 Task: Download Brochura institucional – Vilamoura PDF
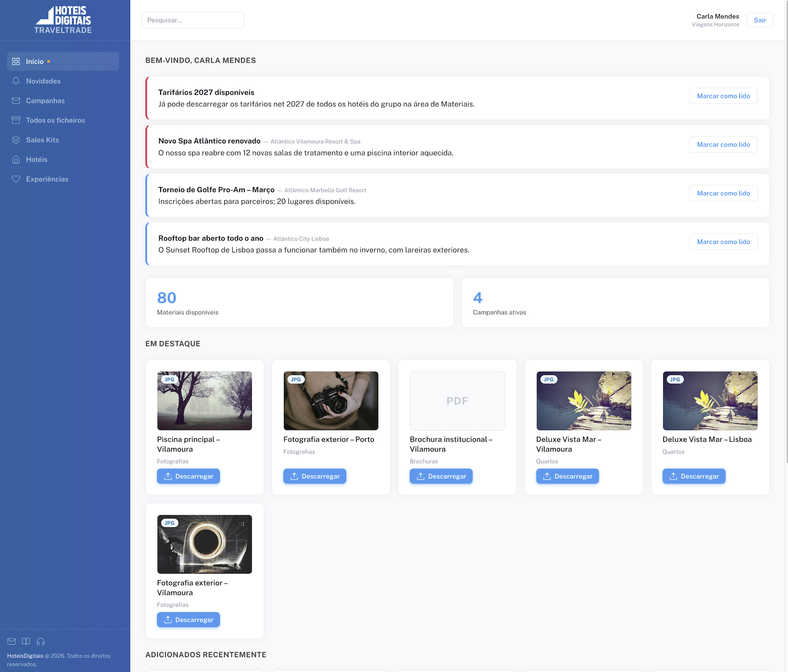pyautogui.click(x=441, y=476)
